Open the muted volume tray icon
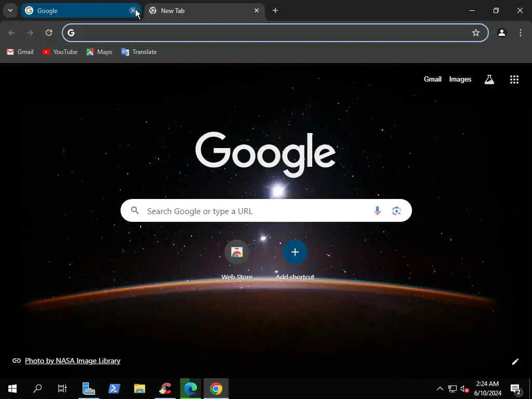This screenshot has width=532, height=399. (x=464, y=389)
